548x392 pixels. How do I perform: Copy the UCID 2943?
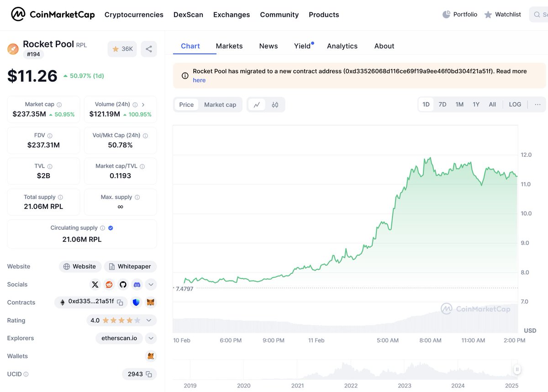point(149,374)
